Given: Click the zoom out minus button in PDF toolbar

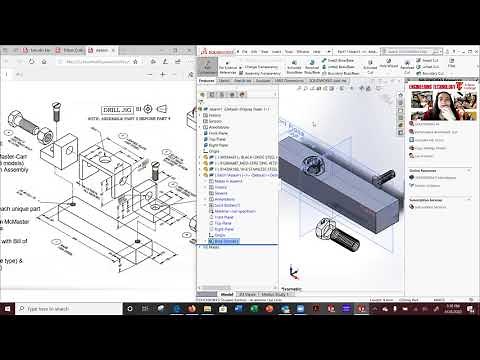Looking at the screenshot, I should point(150,74).
